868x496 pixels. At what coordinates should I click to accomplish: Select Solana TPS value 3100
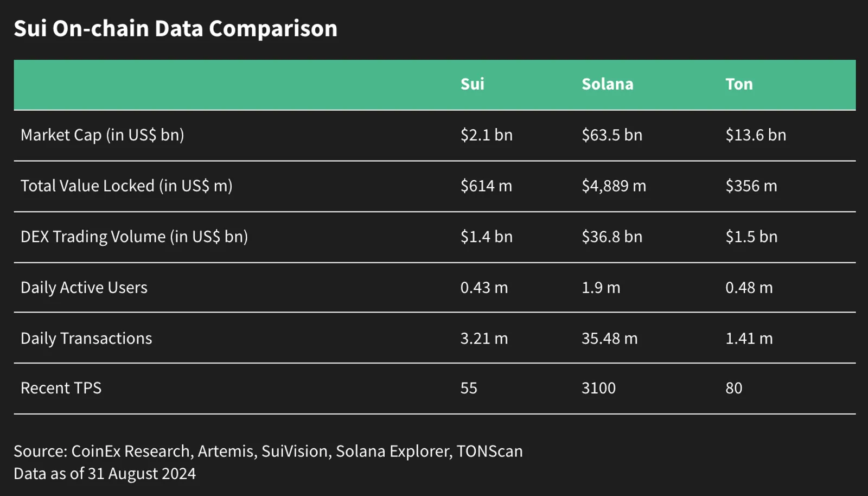pyautogui.click(x=598, y=388)
